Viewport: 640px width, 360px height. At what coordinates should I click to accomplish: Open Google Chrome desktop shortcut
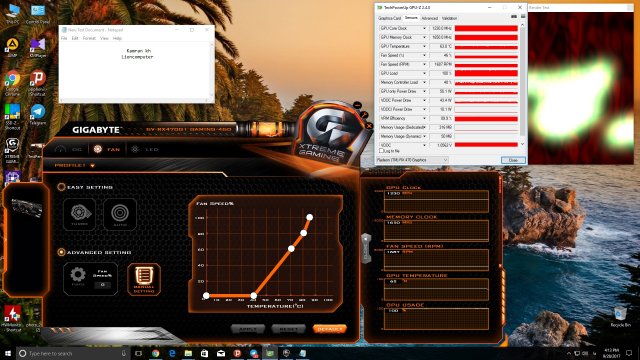[12, 83]
